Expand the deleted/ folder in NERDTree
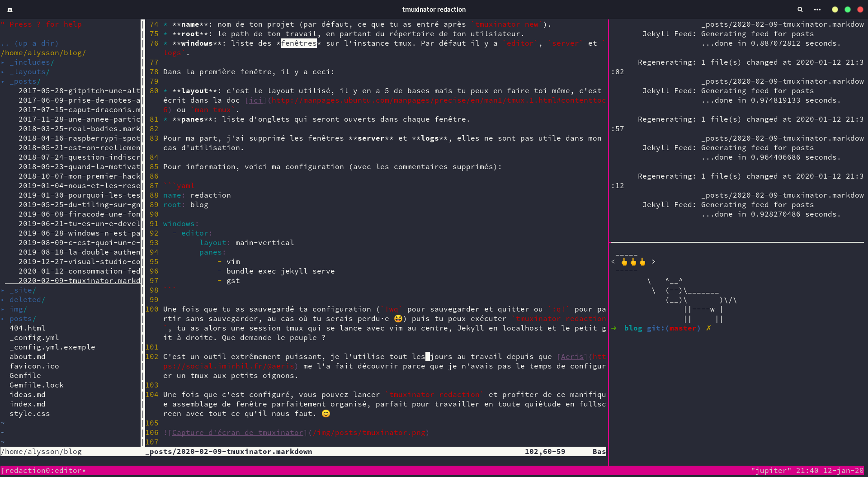This screenshot has width=868, height=477. 27,300
